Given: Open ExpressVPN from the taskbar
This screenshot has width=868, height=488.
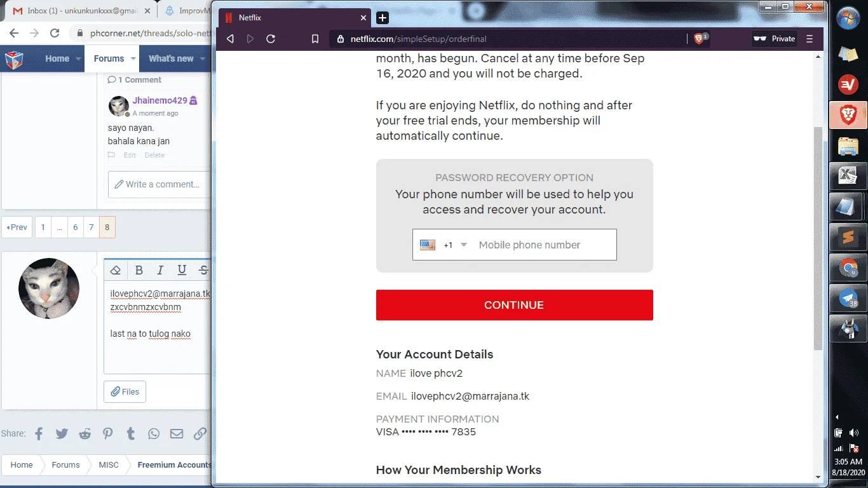Looking at the screenshot, I should (848, 85).
